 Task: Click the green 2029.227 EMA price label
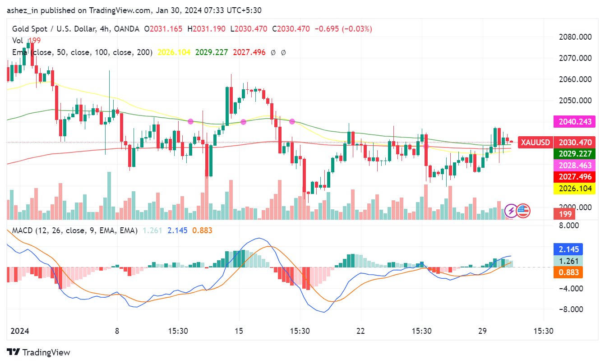point(574,154)
